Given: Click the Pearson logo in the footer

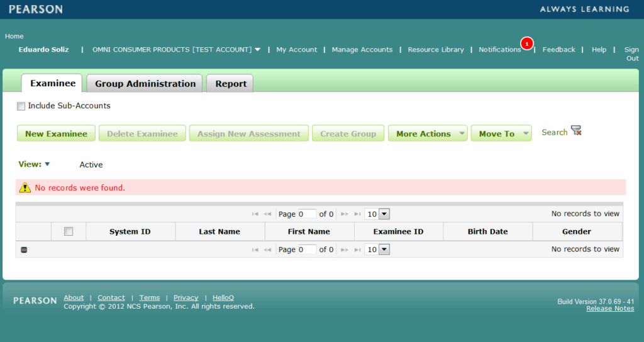Looking at the screenshot, I should pyautogui.click(x=35, y=301).
